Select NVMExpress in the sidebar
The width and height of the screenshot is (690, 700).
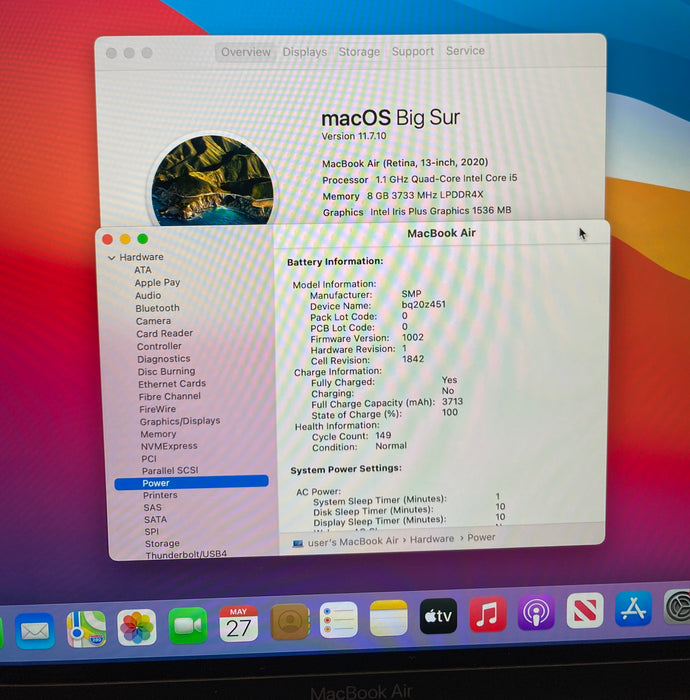pos(169,446)
